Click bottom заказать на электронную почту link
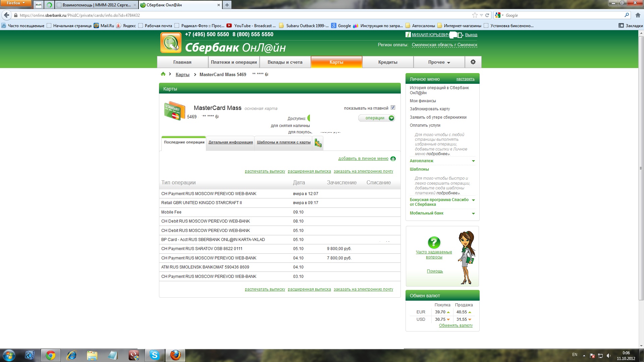Image resolution: width=644 pixels, height=362 pixels. 363,289
